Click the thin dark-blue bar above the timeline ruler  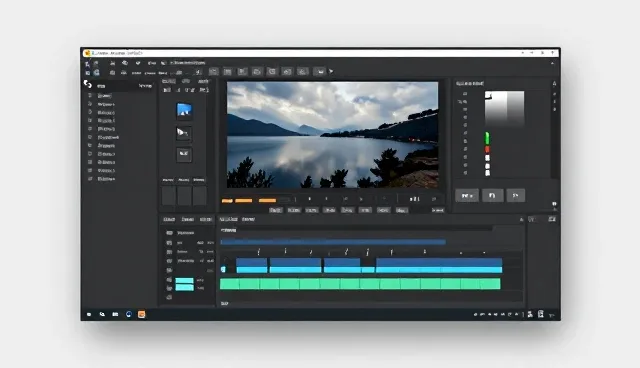333,242
